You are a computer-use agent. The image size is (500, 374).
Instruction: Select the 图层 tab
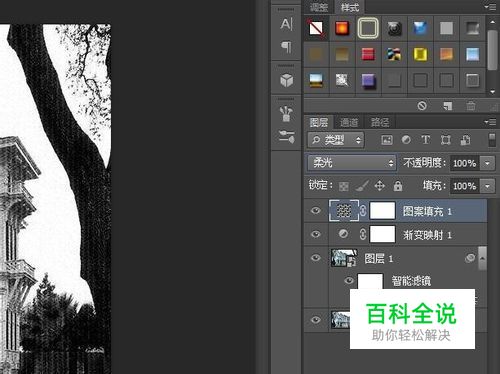tap(319, 122)
